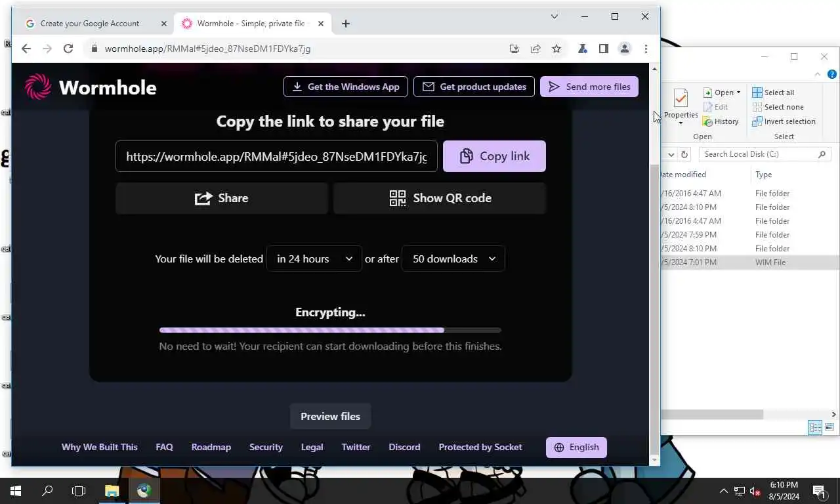Click the Wormhole logo icon

pyautogui.click(x=37, y=87)
